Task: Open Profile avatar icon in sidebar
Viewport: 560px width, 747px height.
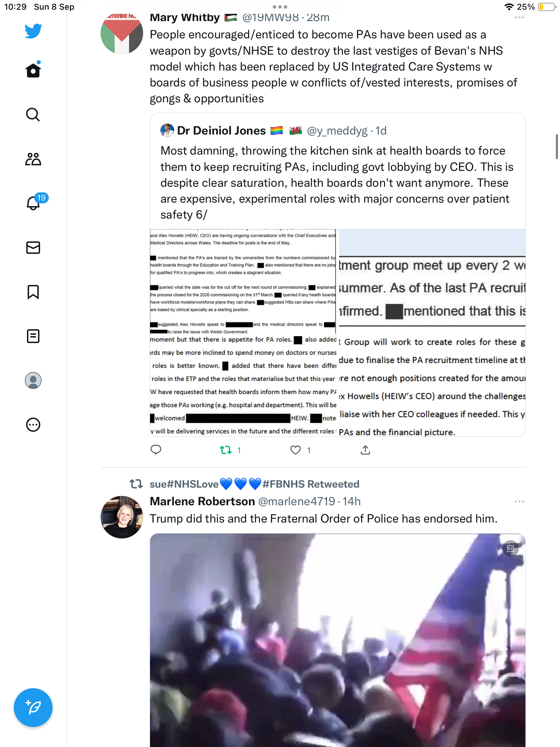Action: tap(33, 380)
